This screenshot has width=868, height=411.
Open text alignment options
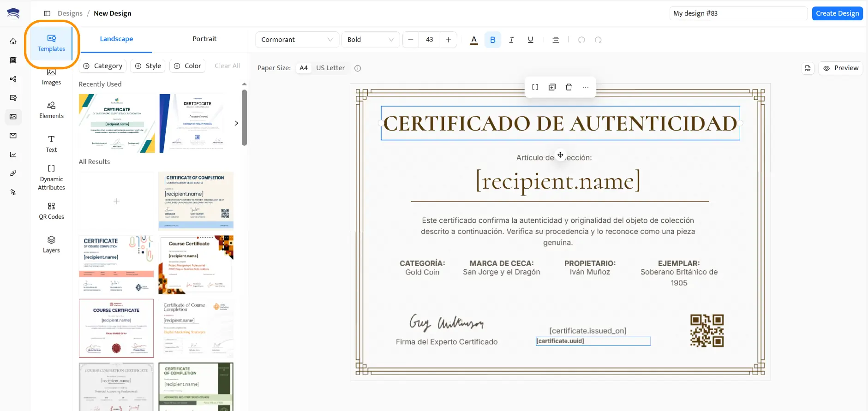[556, 40]
